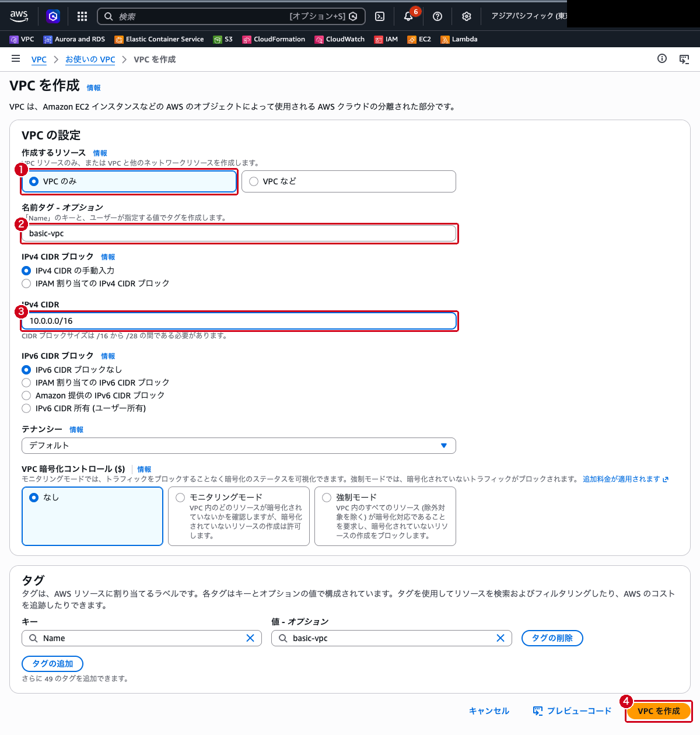Open the Aurora and RDS bookmark
Screen dimensions: 700x735
click(74, 39)
